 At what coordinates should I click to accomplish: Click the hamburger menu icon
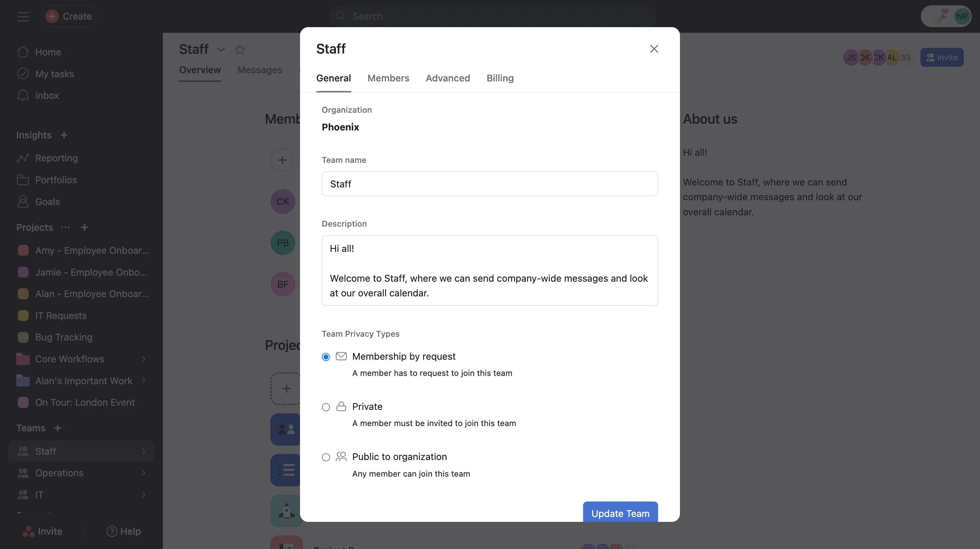pos(23,16)
